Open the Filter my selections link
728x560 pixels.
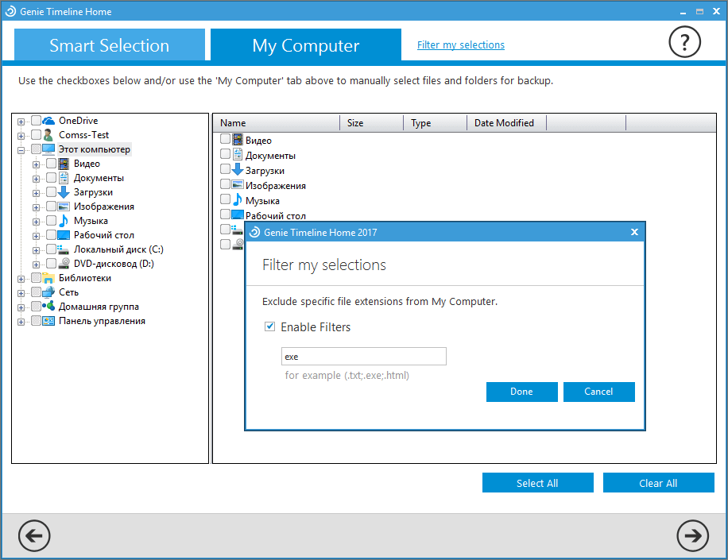[x=461, y=45]
